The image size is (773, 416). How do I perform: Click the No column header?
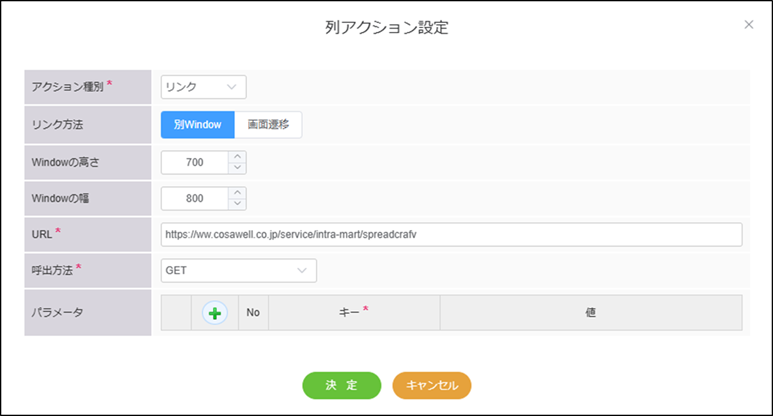pyautogui.click(x=253, y=313)
